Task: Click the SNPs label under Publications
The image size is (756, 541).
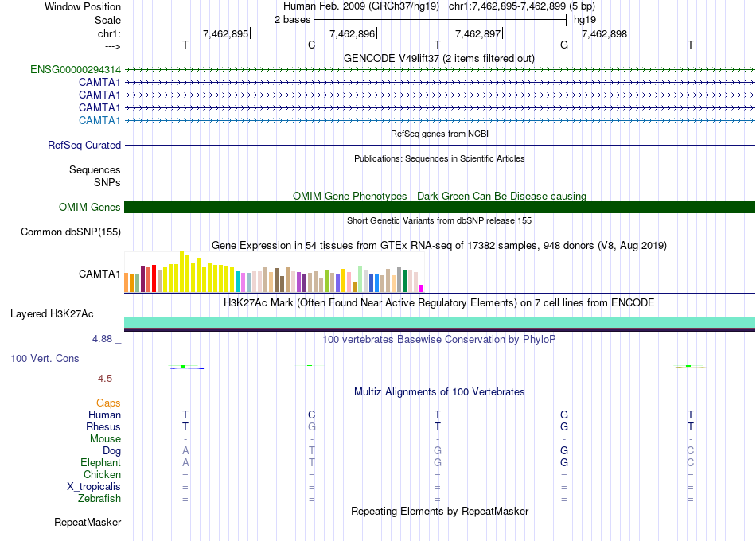Action: tap(107, 183)
